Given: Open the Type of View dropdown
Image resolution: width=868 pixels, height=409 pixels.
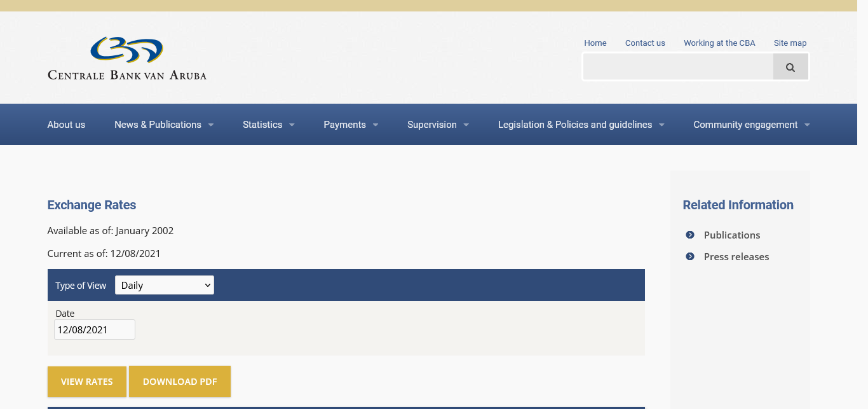Looking at the screenshot, I should 165,285.
